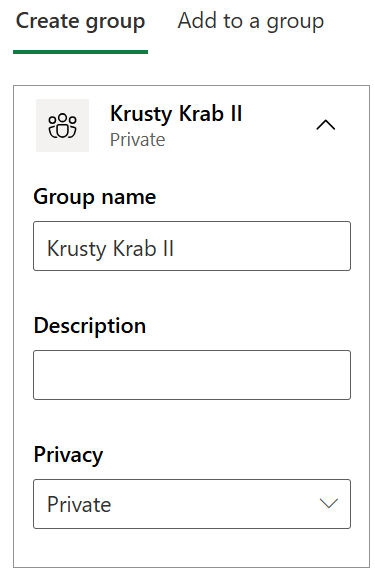375x571 pixels.
Task: Click the Group name label
Action: click(95, 197)
